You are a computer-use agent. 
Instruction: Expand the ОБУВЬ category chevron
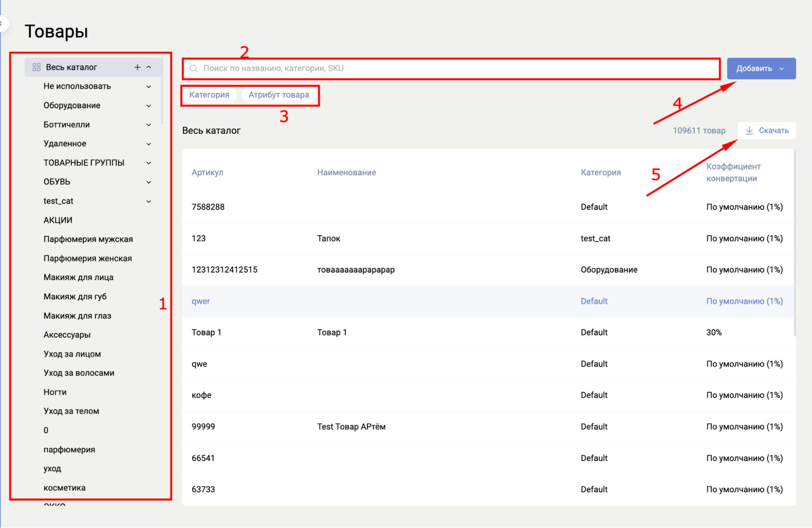(x=149, y=182)
